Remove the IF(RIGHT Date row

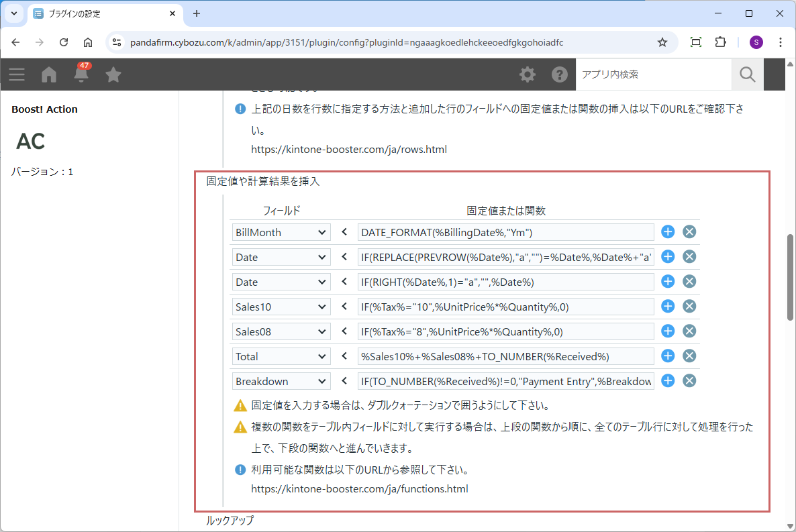(689, 282)
